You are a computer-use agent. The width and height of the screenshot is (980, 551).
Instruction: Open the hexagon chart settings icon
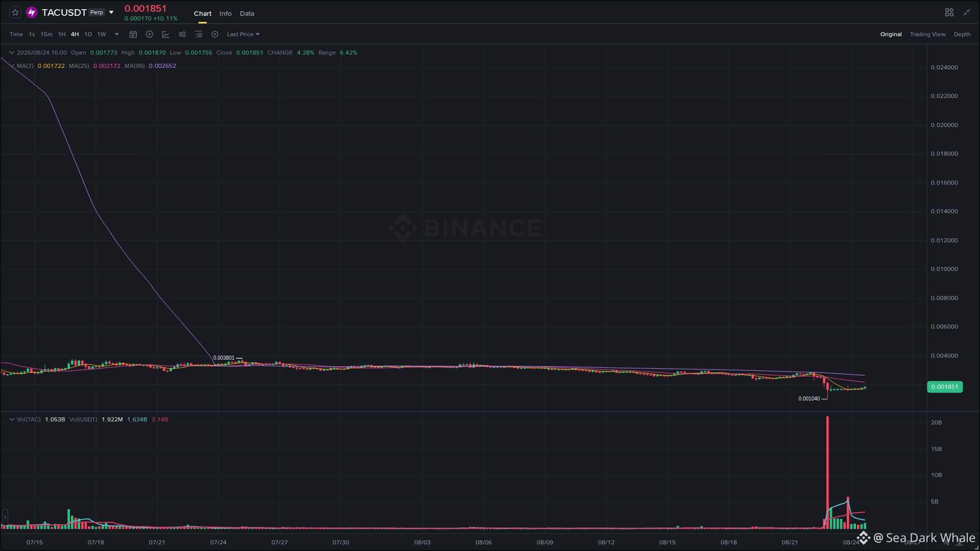click(x=215, y=34)
